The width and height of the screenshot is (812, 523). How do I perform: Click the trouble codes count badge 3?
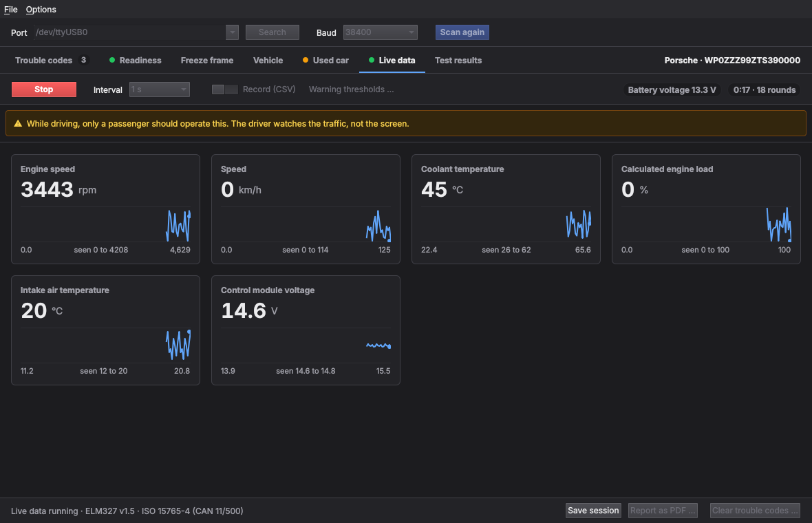[x=83, y=60]
